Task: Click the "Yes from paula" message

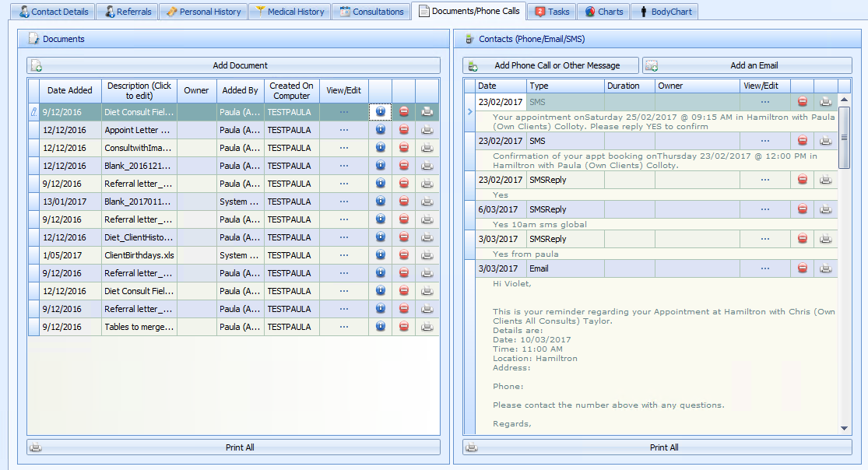Action: pos(525,254)
